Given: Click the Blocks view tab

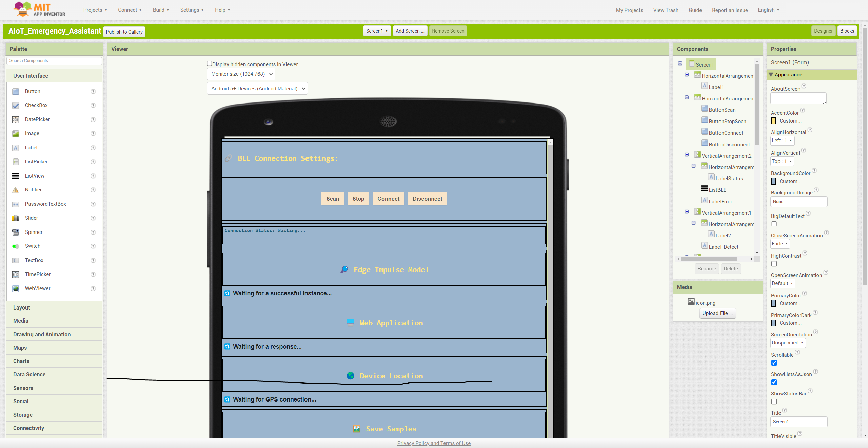Looking at the screenshot, I should 847,31.
